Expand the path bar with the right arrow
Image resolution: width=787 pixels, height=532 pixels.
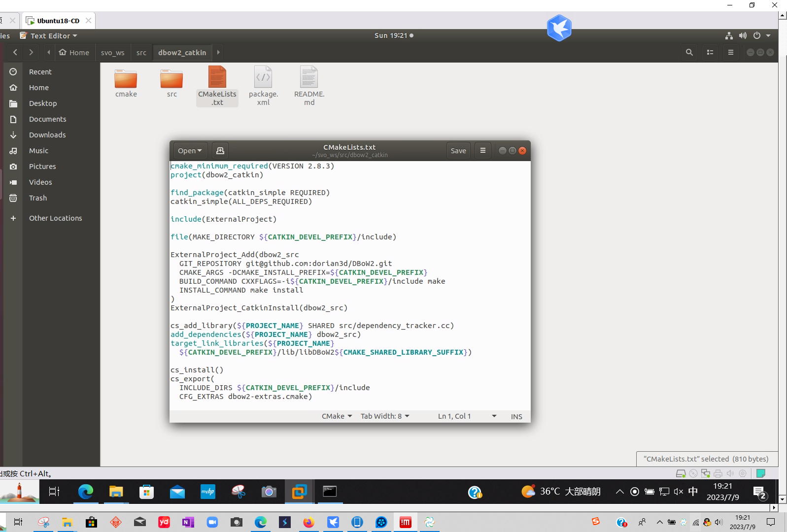pyautogui.click(x=218, y=52)
